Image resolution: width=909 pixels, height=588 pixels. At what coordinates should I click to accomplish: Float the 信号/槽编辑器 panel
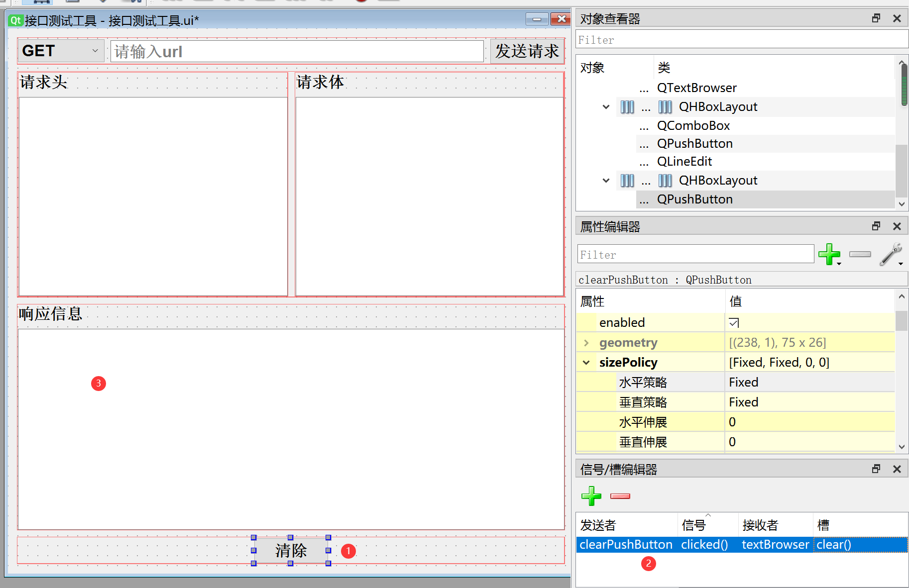pyautogui.click(x=876, y=469)
